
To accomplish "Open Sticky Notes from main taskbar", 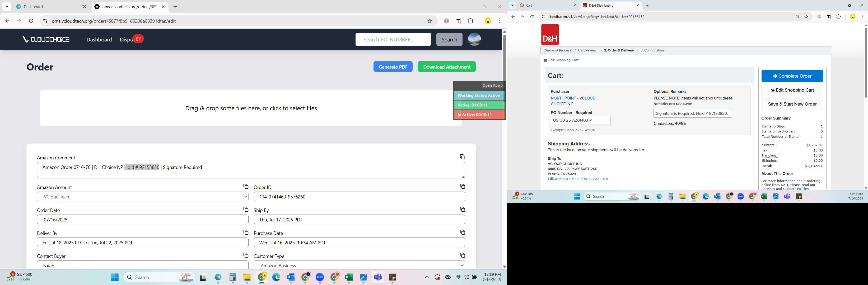I will [393, 277].
